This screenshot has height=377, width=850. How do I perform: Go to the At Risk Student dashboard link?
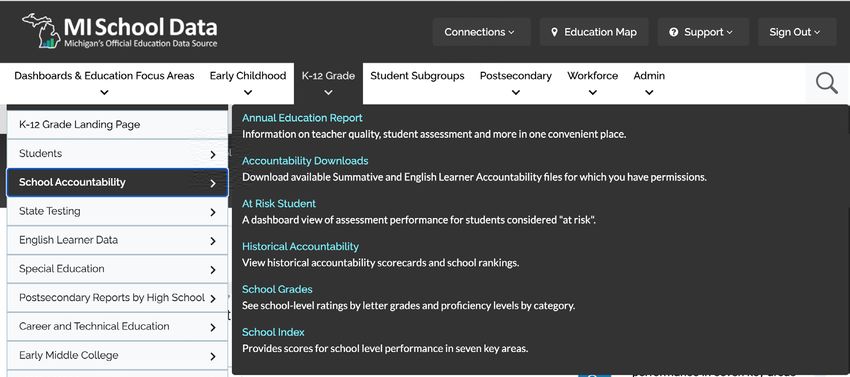coord(279,203)
